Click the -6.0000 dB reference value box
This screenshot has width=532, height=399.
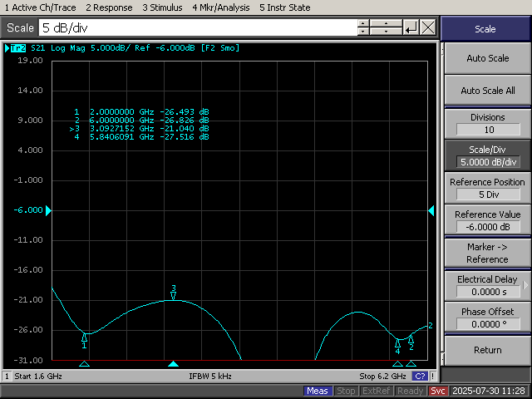coord(488,227)
